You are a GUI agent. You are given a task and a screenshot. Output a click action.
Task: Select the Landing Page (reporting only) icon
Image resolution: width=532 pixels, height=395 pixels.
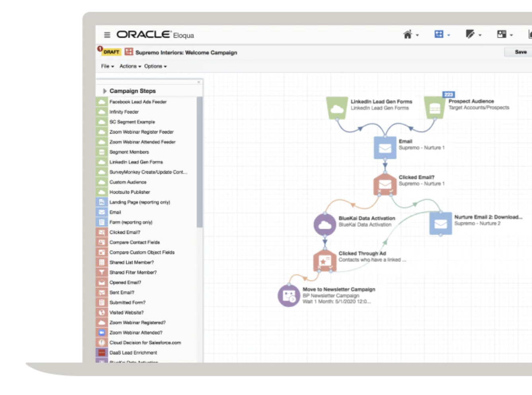(102, 202)
